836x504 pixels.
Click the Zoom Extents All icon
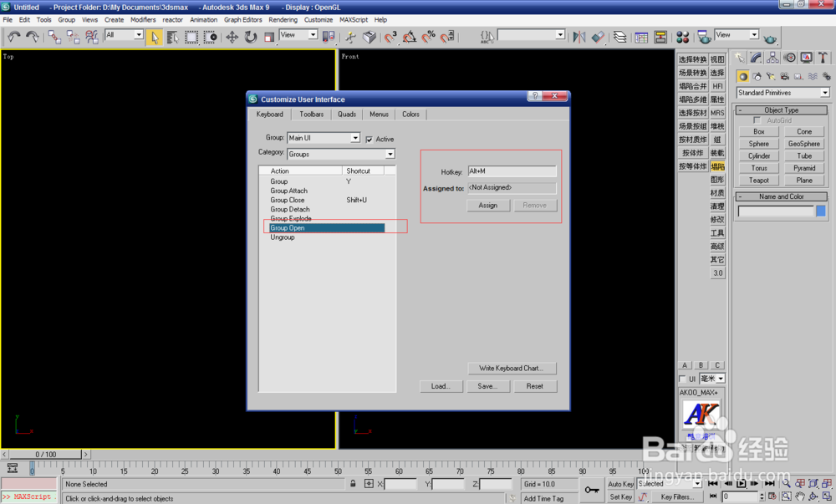click(826, 483)
